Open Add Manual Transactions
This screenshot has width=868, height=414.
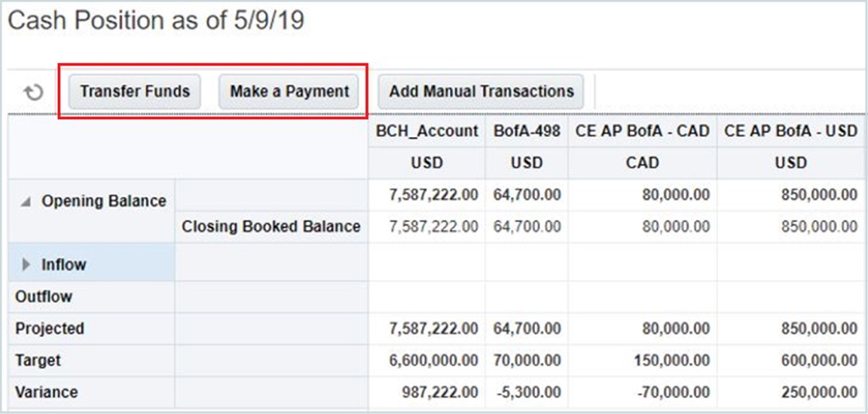(481, 91)
